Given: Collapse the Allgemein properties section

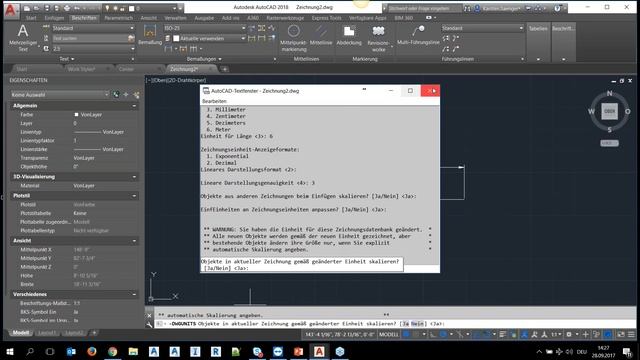Looking at the screenshot, I should (134, 106).
